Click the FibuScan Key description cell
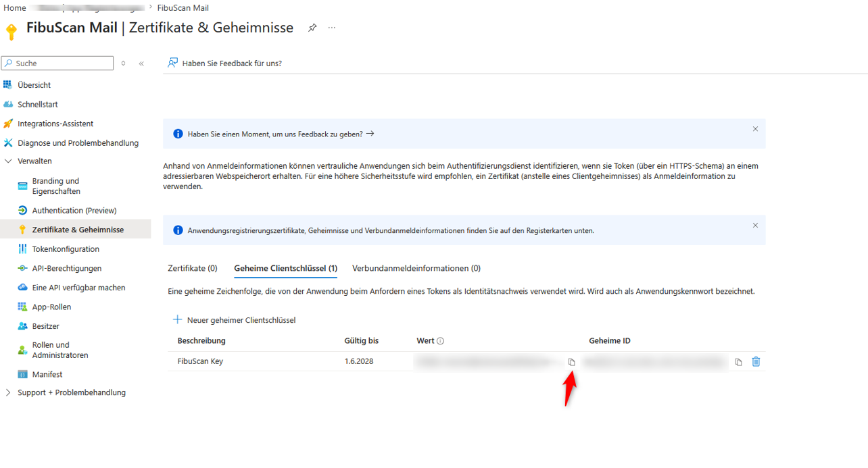The image size is (868, 468). pos(200,361)
